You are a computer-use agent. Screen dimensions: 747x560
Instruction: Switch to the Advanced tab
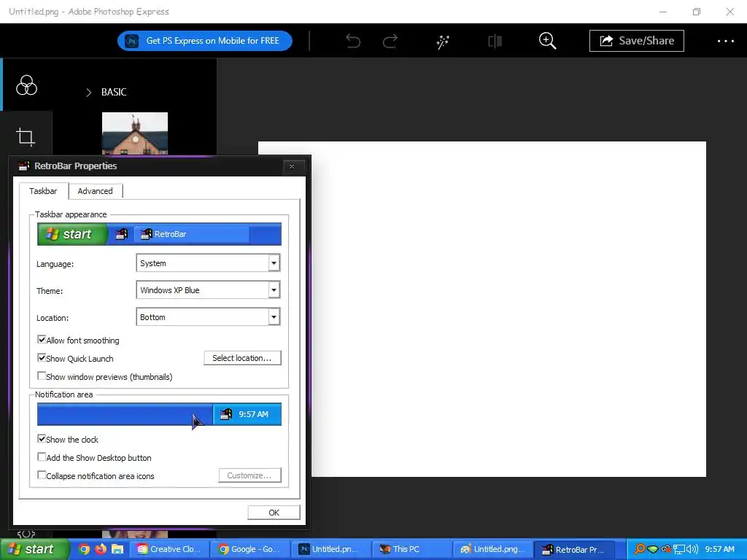pos(96,191)
